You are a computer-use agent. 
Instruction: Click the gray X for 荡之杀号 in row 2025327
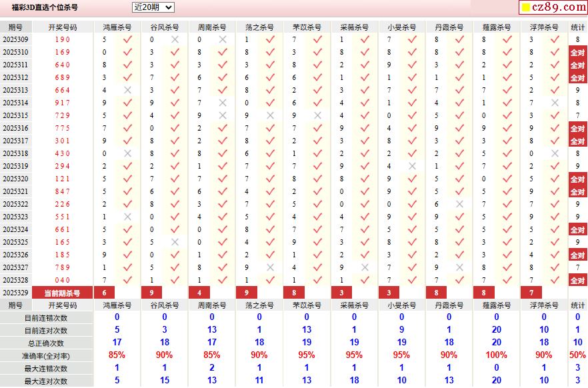tap(270, 267)
